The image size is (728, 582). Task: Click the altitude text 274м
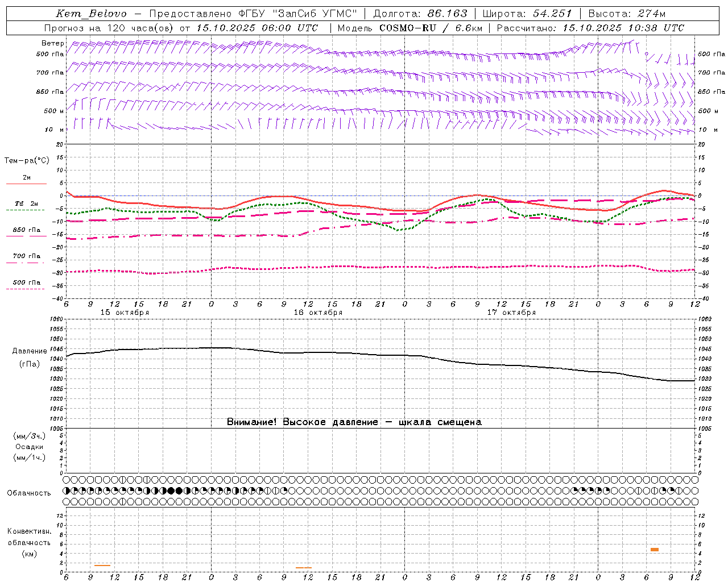tap(651, 14)
